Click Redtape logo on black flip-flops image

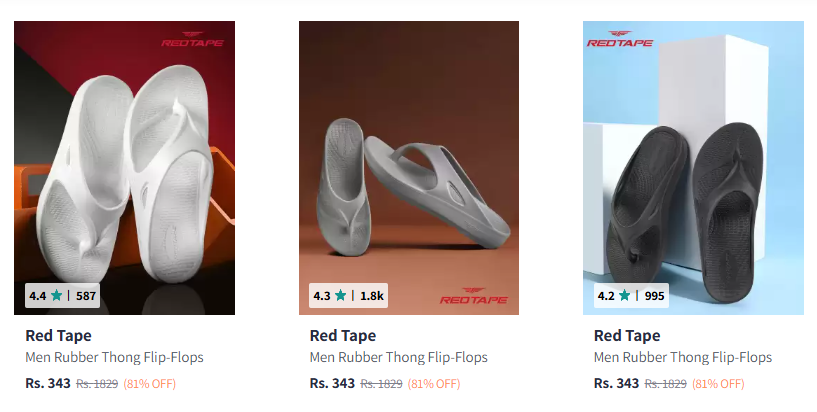click(x=620, y=39)
